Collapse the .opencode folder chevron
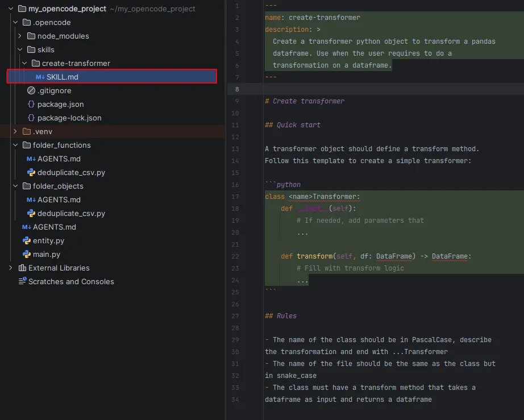 point(15,22)
